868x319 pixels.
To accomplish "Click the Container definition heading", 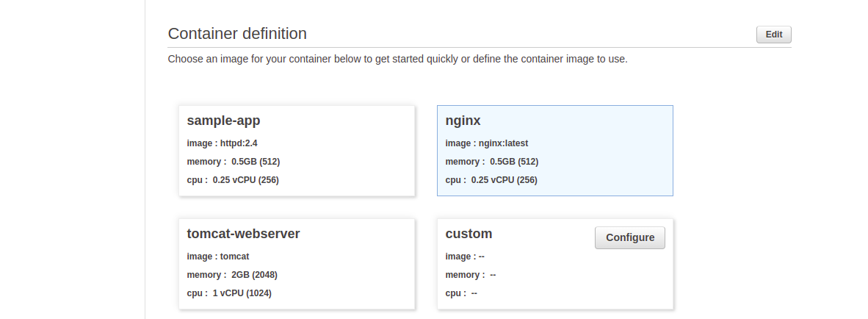I will click(x=237, y=34).
